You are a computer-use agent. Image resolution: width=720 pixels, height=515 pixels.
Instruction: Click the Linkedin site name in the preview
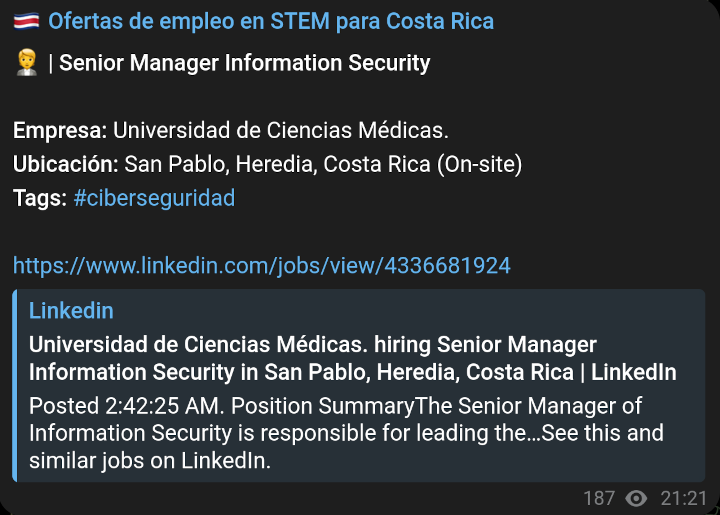[71, 311]
